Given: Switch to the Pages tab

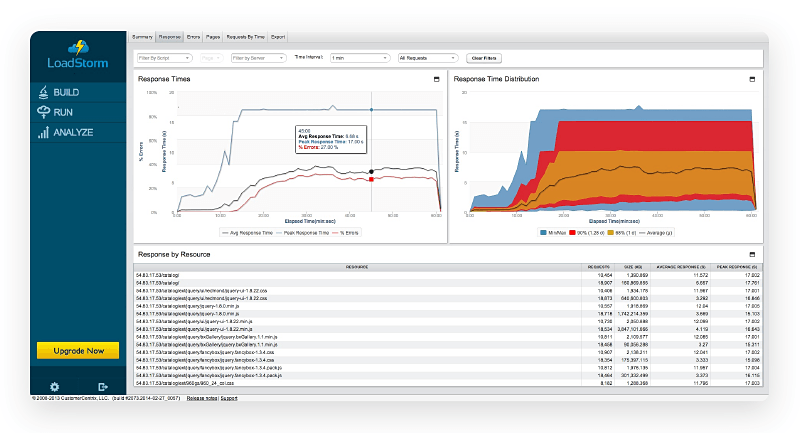Looking at the screenshot, I should point(213,37).
